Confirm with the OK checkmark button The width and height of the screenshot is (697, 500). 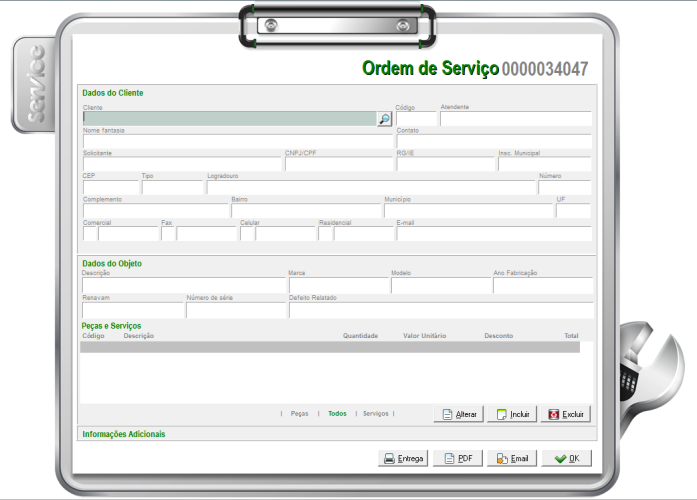pos(566,458)
